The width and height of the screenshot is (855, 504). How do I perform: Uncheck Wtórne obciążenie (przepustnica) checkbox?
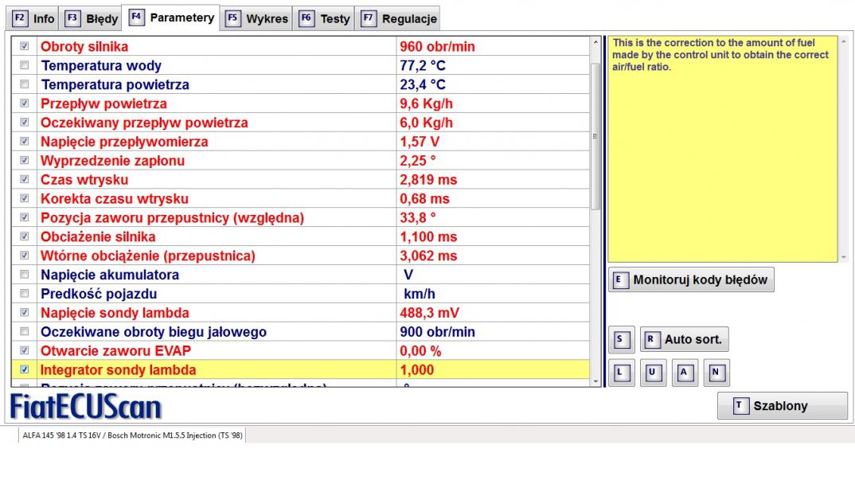(25, 256)
